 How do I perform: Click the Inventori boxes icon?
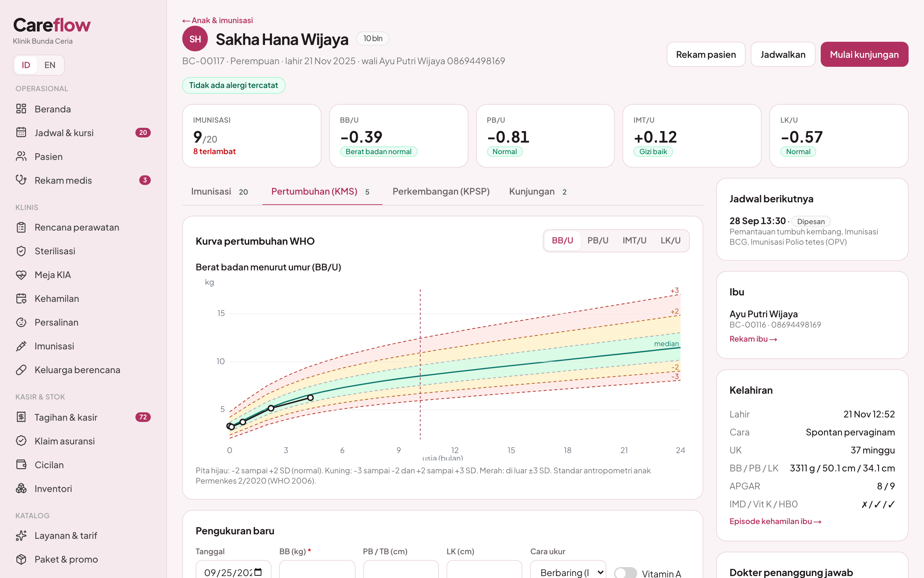(21, 488)
